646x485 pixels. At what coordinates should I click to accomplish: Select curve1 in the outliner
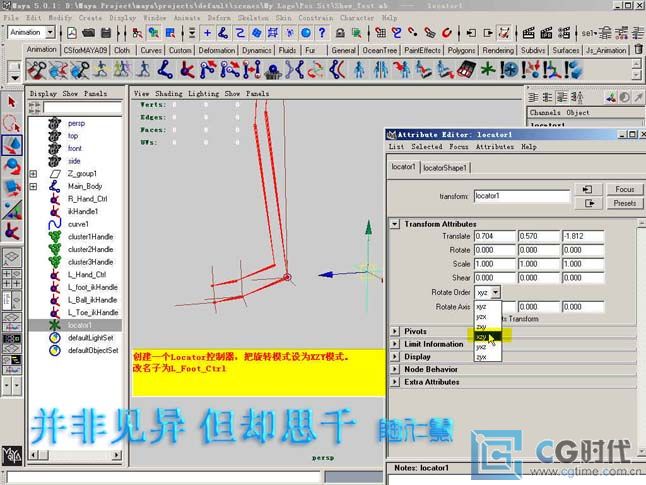point(78,224)
